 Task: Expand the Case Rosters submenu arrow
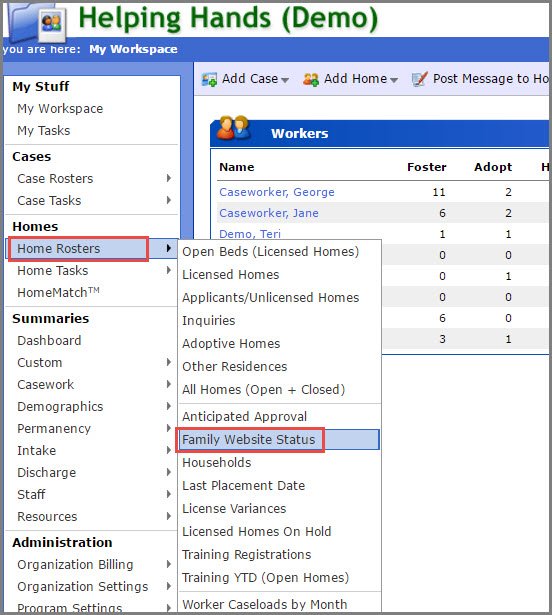click(x=169, y=178)
